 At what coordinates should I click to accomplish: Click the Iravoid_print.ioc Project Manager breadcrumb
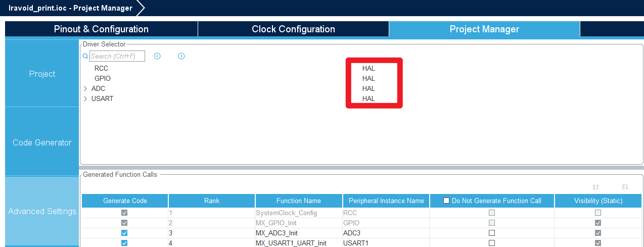click(71, 8)
